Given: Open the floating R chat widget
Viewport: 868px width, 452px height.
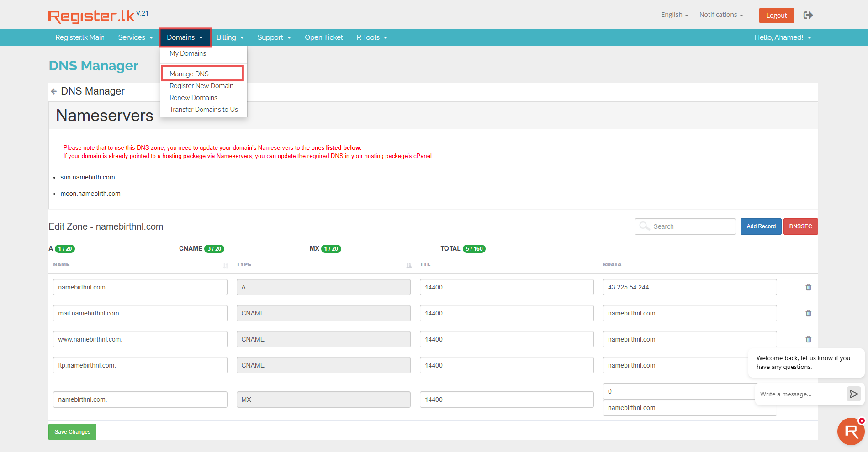Looking at the screenshot, I should 850,431.
